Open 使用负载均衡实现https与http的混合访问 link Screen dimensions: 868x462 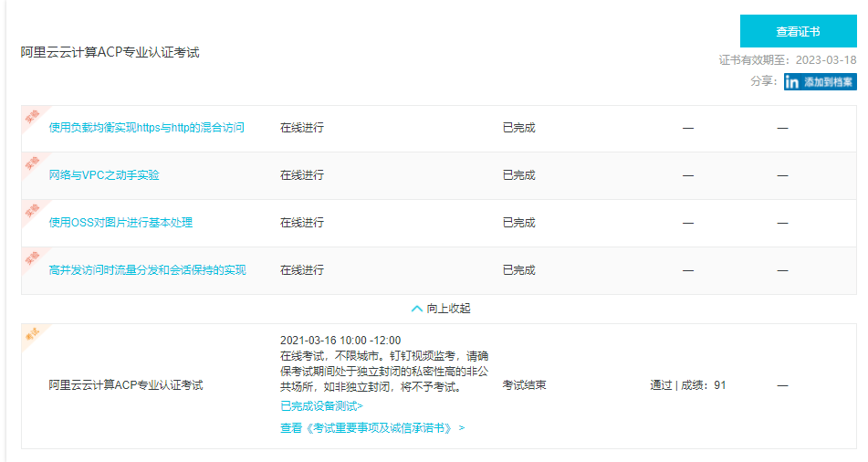click(x=146, y=128)
